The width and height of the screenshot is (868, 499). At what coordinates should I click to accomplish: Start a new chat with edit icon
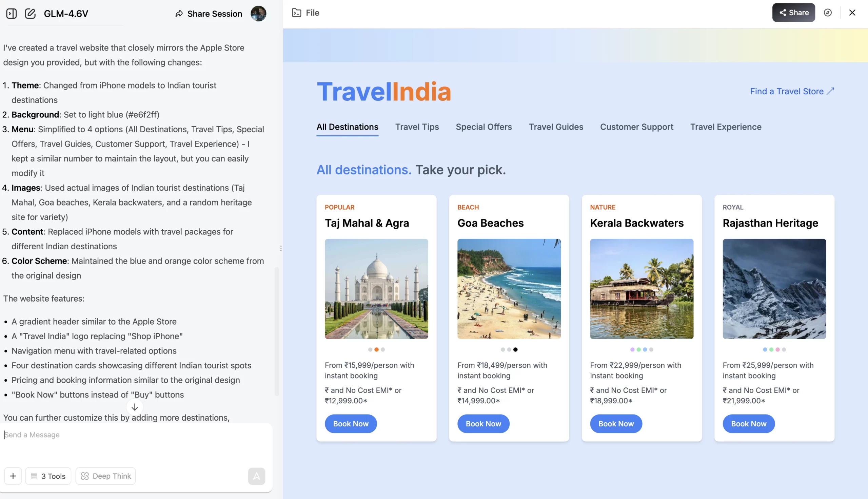30,14
